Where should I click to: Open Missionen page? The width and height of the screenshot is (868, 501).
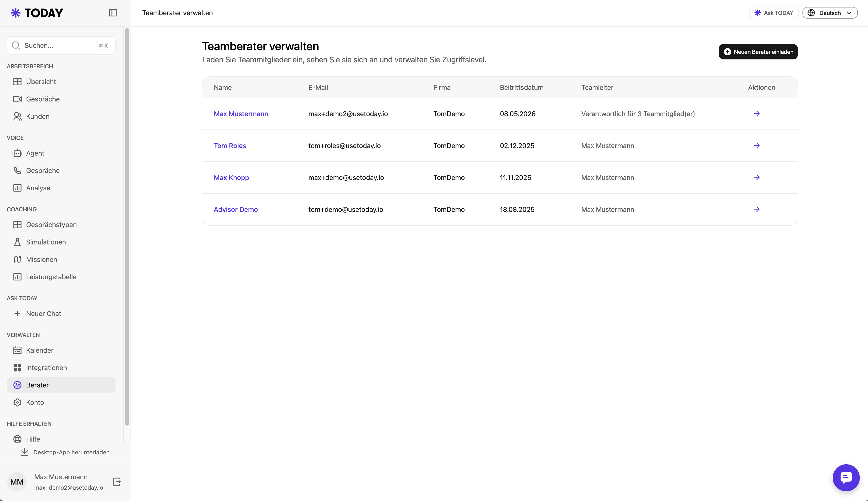pos(61,259)
